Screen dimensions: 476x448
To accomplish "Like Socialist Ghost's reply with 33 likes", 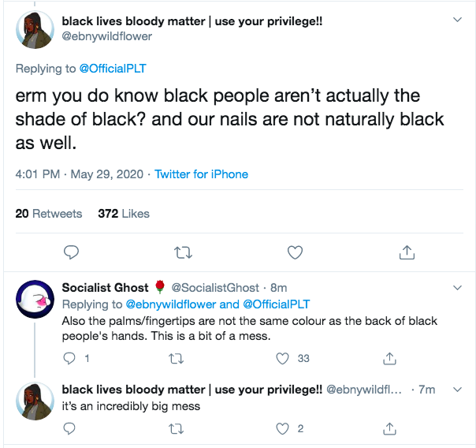I will pyautogui.click(x=282, y=358).
